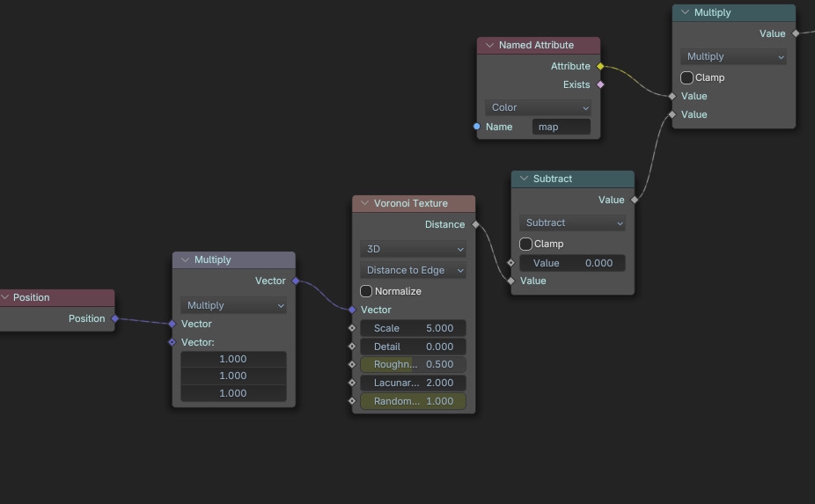Toggle Clamp in the Math Multiply node
The image size is (815, 504).
tap(687, 77)
